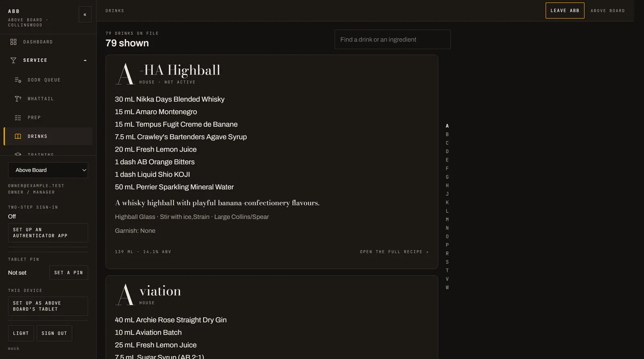
Task: Select the Dashboard menu item
Action: [x=48, y=42]
